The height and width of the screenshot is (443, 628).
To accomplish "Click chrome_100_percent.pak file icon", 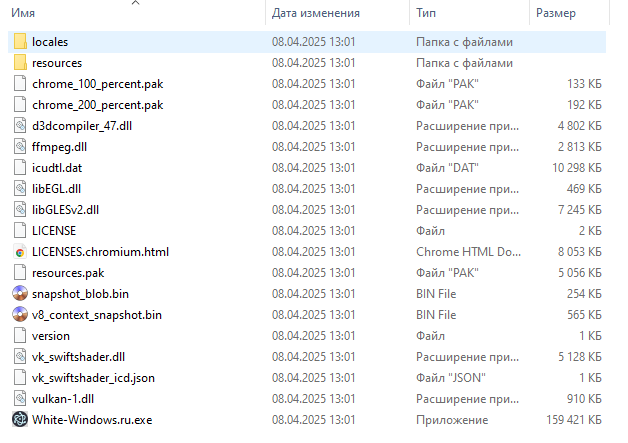I will coord(20,84).
